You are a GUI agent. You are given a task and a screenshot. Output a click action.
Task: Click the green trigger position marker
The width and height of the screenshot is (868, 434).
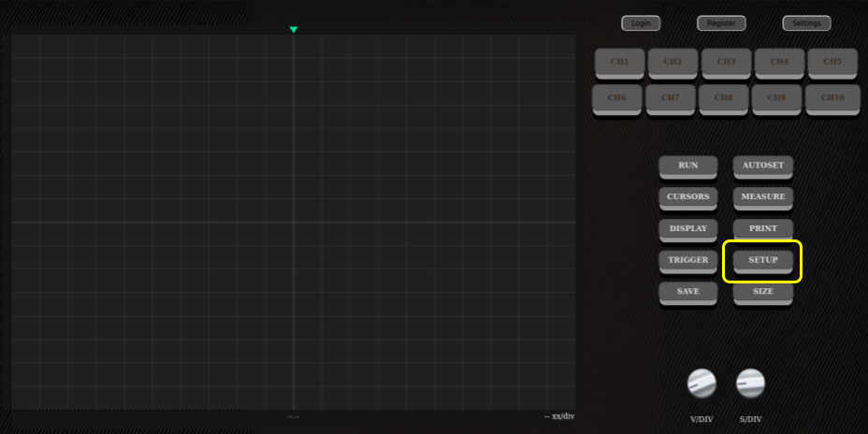294,30
